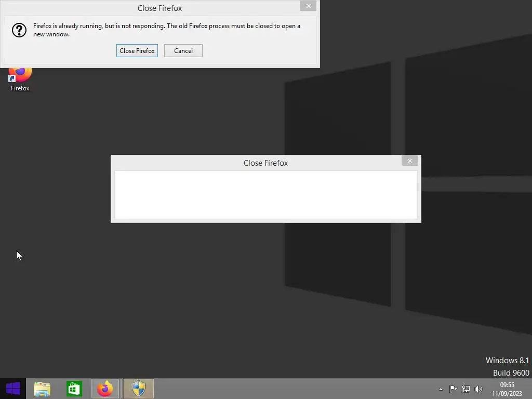Switch to Firefox on the taskbar
532x399 pixels.
(105, 389)
